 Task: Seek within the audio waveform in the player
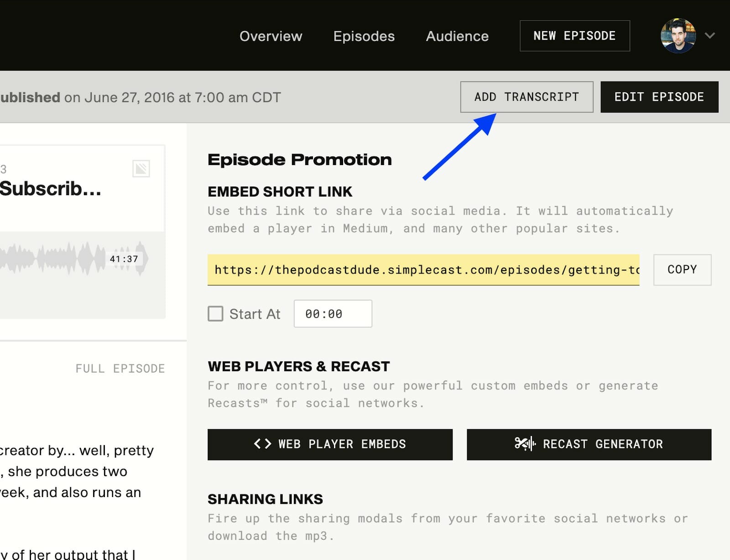(x=55, y=259)
